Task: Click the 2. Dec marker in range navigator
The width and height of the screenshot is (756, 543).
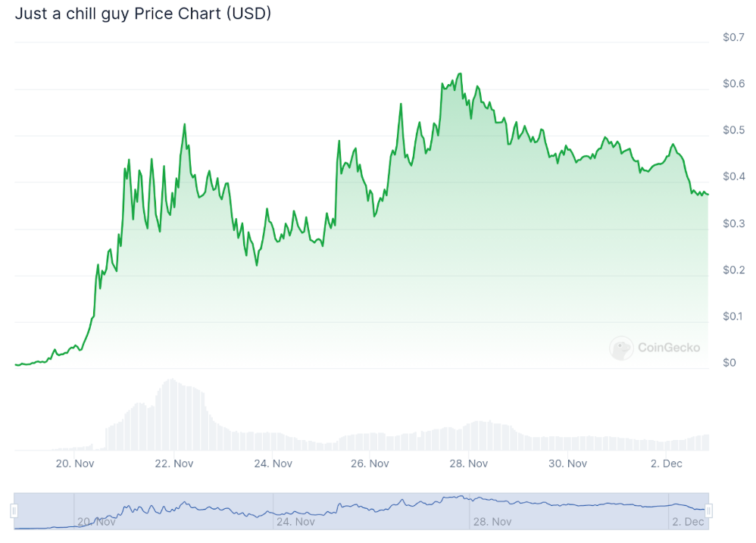Action: coord(688,522)
